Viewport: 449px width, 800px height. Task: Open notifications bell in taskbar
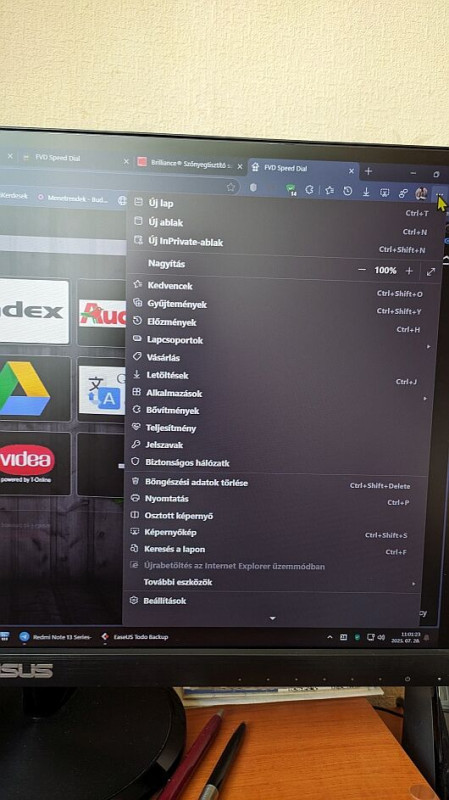(x=427, y=637)
